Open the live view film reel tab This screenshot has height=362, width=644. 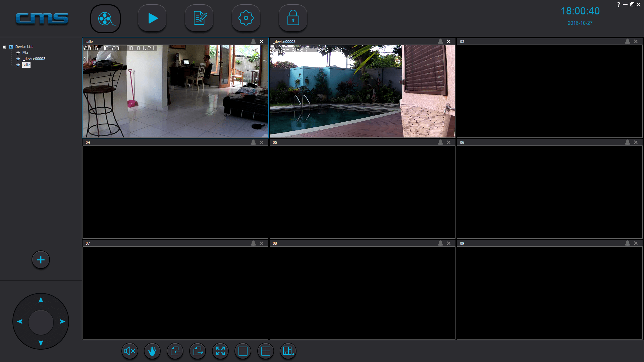[105, 19]
